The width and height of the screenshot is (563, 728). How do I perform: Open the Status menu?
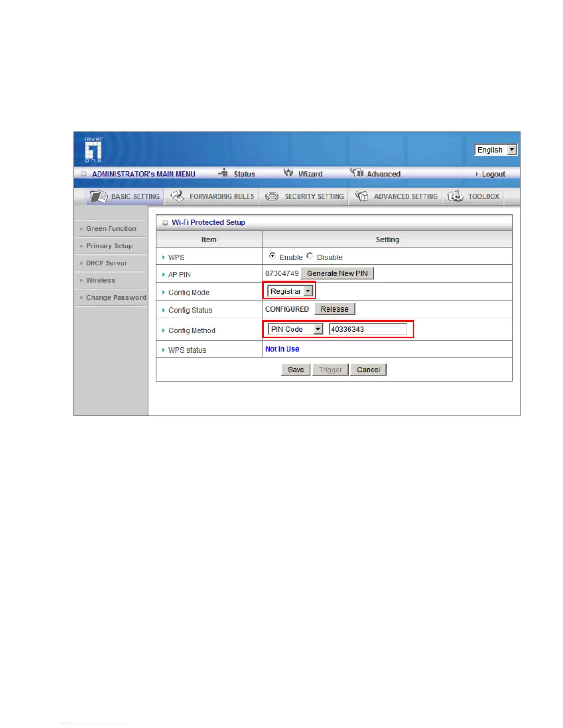[x=244, y=174]
